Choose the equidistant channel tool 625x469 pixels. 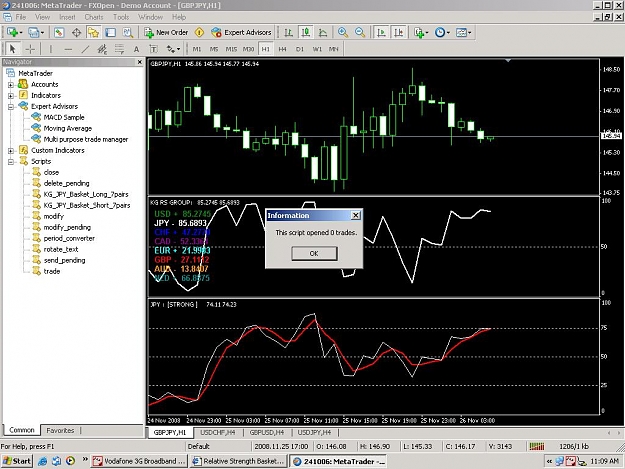click(102, 49)
